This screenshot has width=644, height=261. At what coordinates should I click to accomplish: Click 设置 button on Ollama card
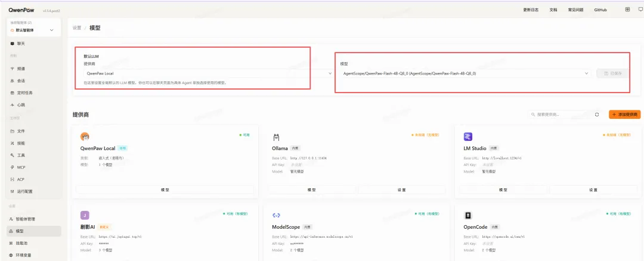click(x=402, y=190)
